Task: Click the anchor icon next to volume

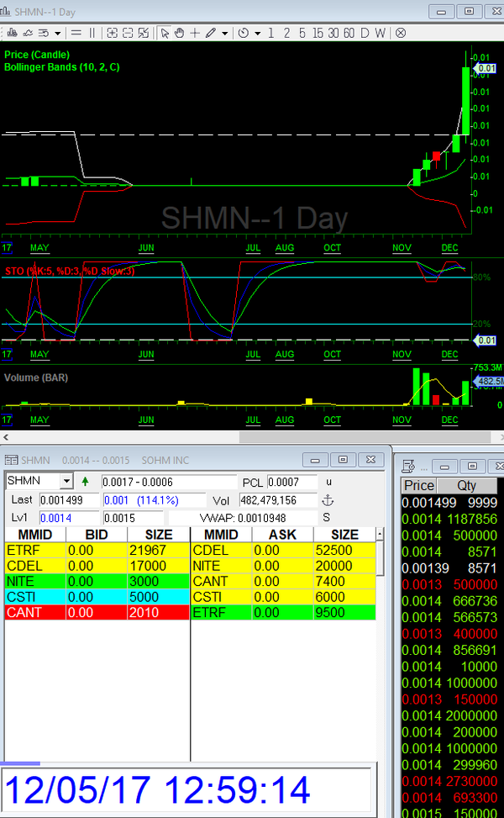Action: tap(328, 500)
